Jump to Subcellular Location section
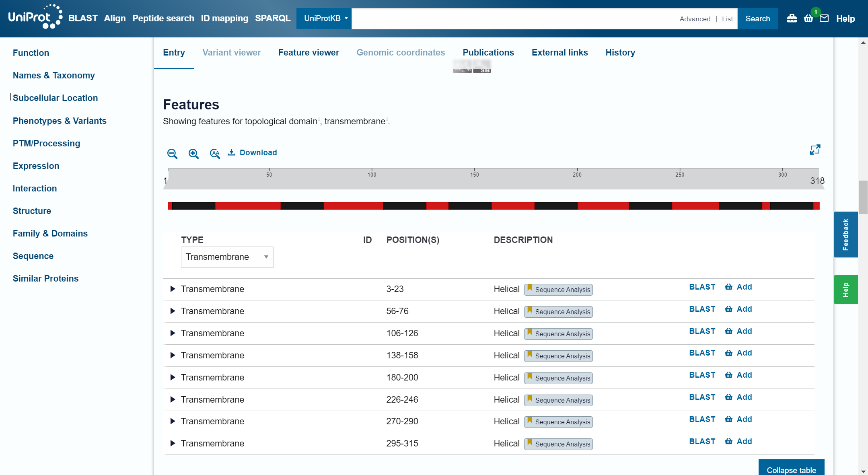This screenshot has width=868, height=475. (x=55, y=98)
